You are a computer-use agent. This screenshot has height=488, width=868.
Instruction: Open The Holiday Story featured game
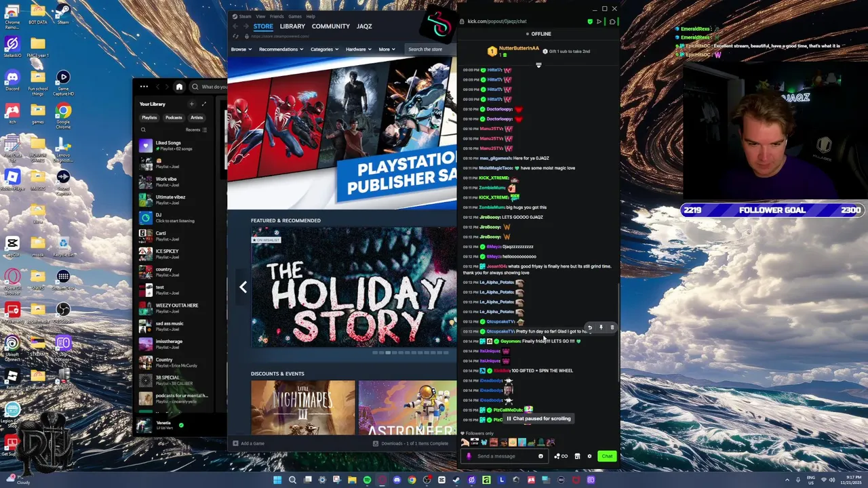click(x=354, y=287)
